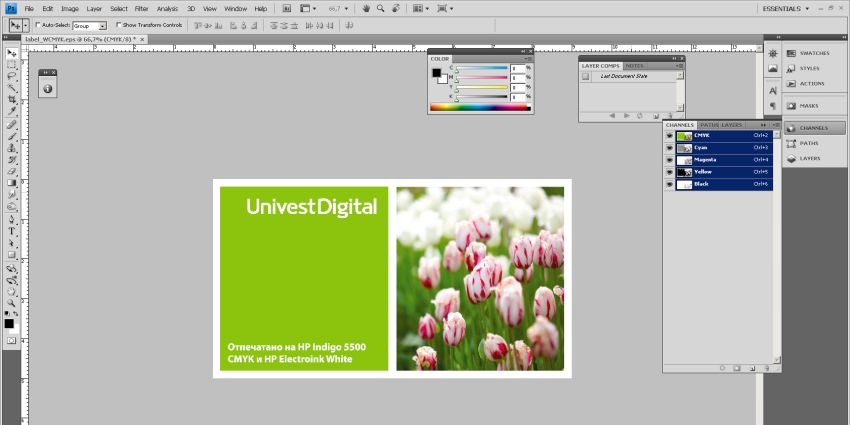Open the Image menu
Viewport: 850px width, 425px height.
click(70, 9)
